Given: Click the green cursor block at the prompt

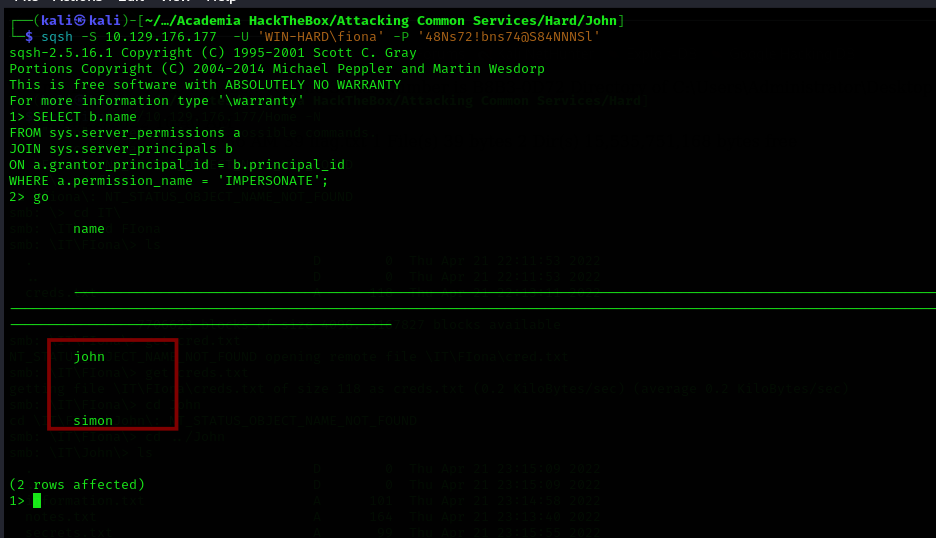Looking at the screenshot, I should (x=37, y=500).
